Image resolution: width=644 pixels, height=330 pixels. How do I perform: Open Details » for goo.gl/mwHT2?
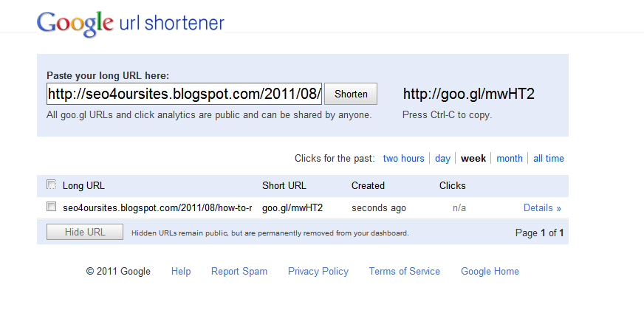(542, 207)
